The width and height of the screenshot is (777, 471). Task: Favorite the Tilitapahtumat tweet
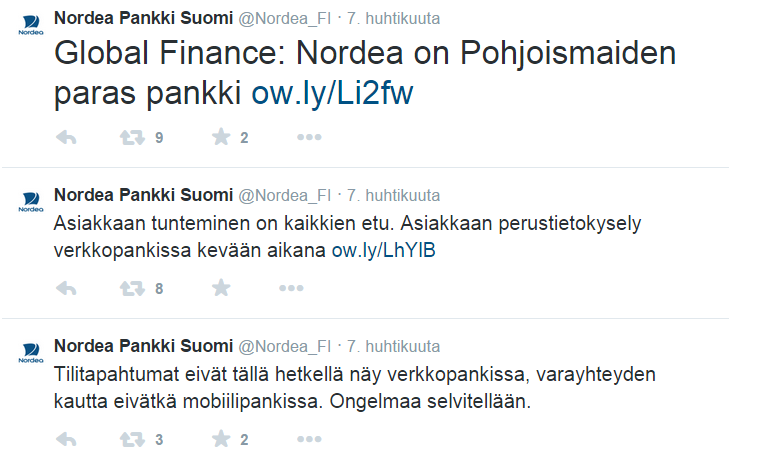point(221,439)
